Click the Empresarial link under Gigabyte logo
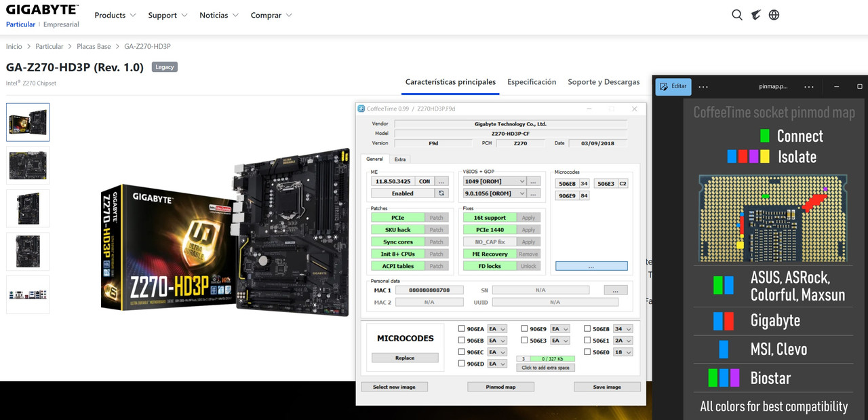Viewport: 868px width, 420px height. point(61,24)
